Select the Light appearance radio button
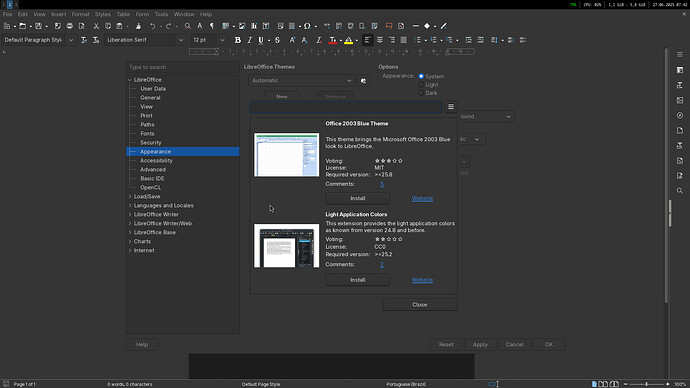690x388 pixels. 421,84
